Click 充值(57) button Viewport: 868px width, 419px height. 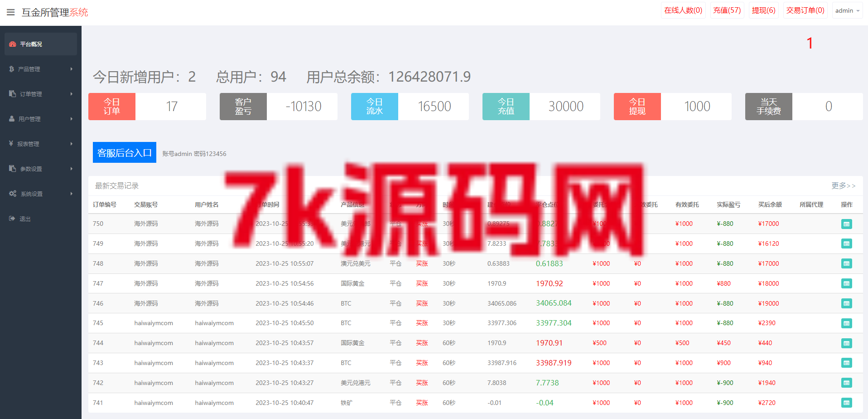727,10
